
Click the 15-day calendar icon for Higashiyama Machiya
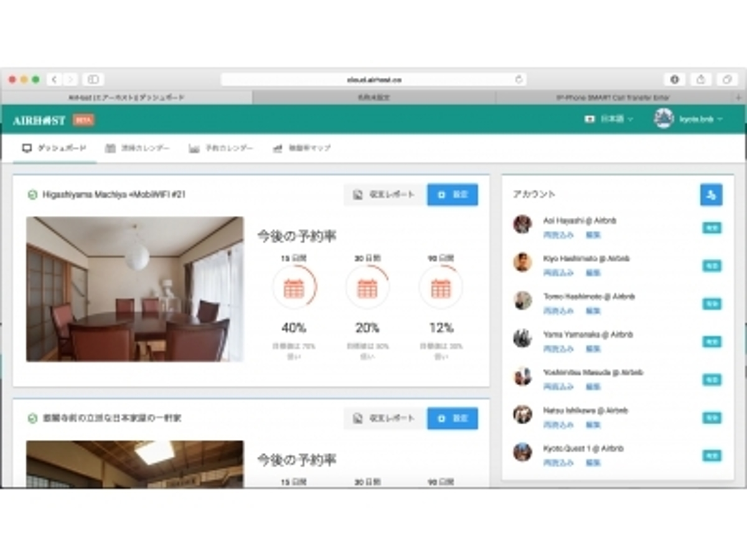click(x=294, y=287)
